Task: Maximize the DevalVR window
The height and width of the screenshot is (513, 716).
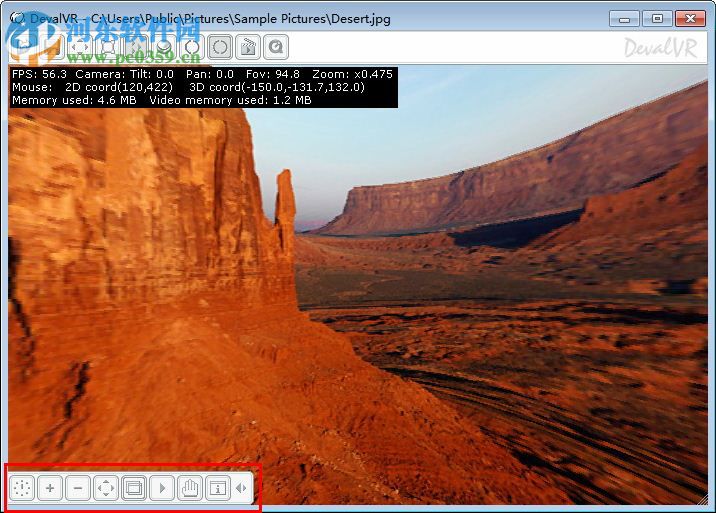Action: coord(657,19)
